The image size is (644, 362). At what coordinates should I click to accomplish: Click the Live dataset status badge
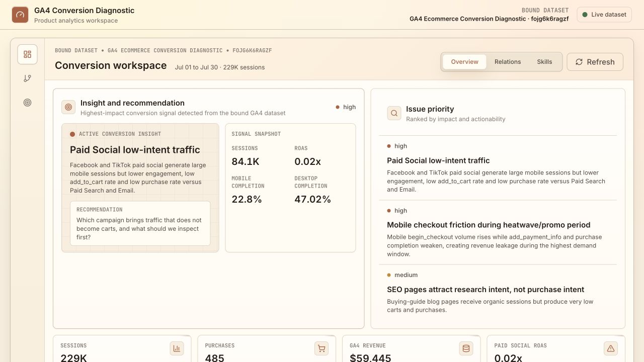point(604,15)
